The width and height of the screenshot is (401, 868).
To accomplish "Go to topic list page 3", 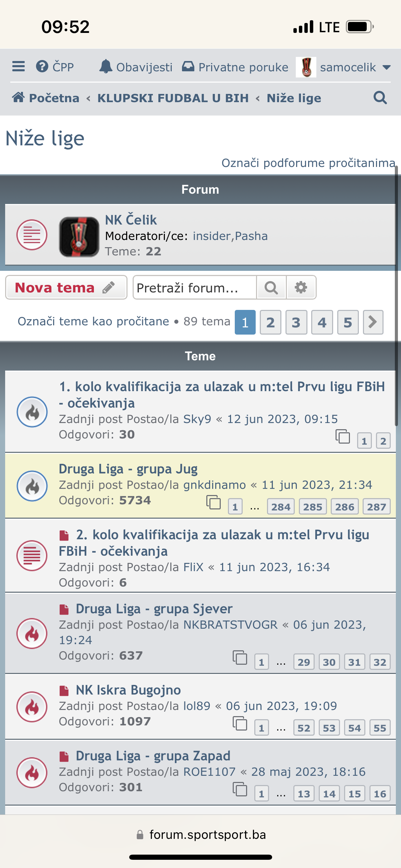I will click(x=296, y=322).
